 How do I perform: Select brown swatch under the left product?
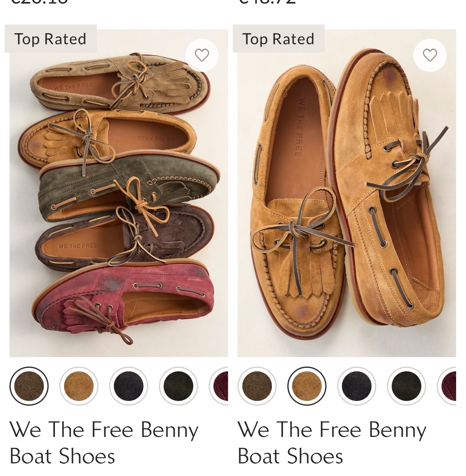(x=29, y=386)
